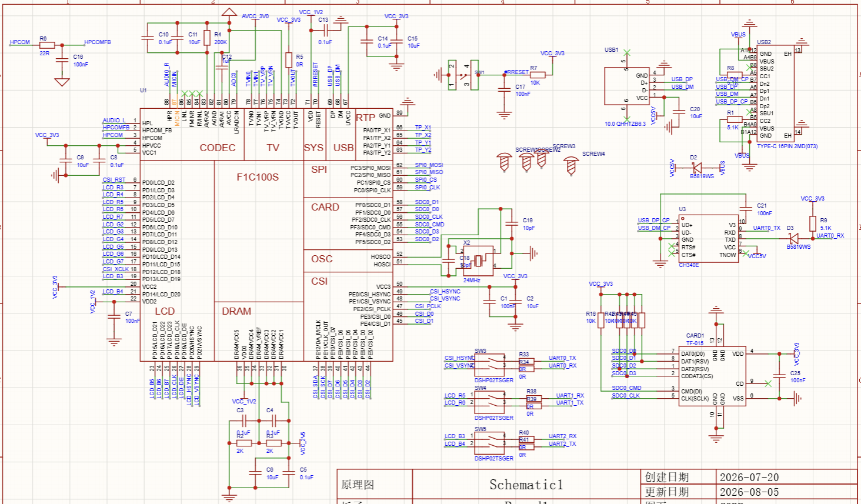Select the USB2 Type-C connector body
The height and width of the screenshot is (504, 861).
[775, 94]
